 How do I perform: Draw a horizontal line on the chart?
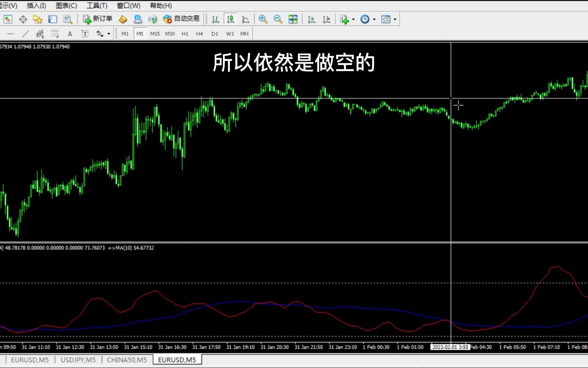[10, 33]
